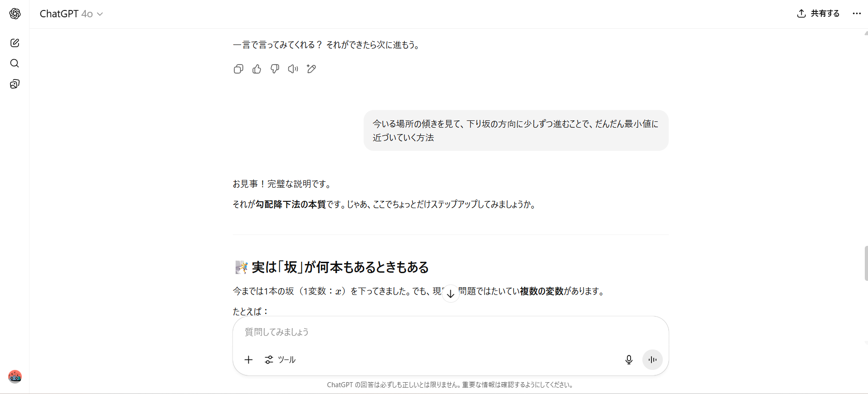Open ChatGPT 4o model selector dropdown

(71, 14)
